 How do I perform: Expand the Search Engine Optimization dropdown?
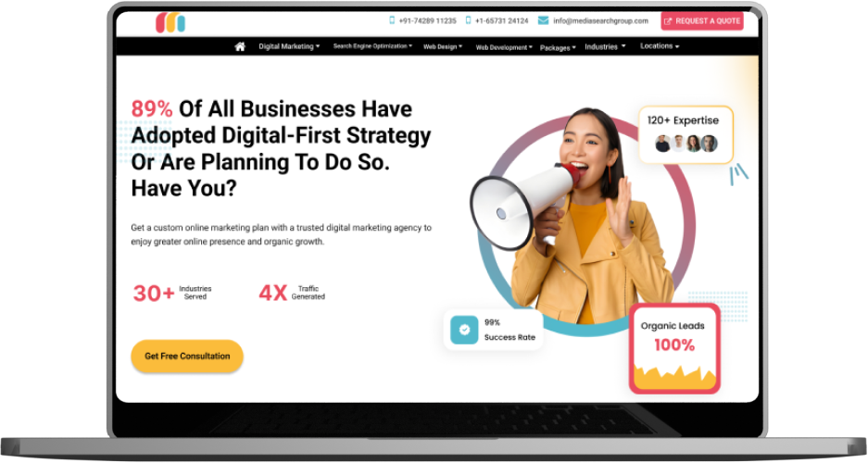[372, 46]
